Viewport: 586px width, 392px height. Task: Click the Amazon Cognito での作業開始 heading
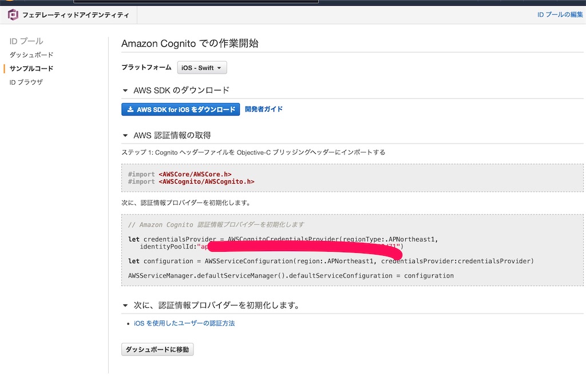pos(190,43)
